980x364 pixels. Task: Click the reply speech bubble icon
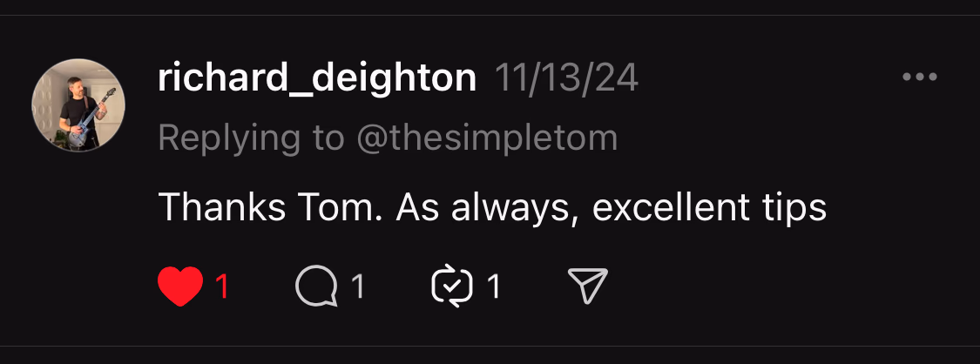pyautogui.click(x=316, y=286)
